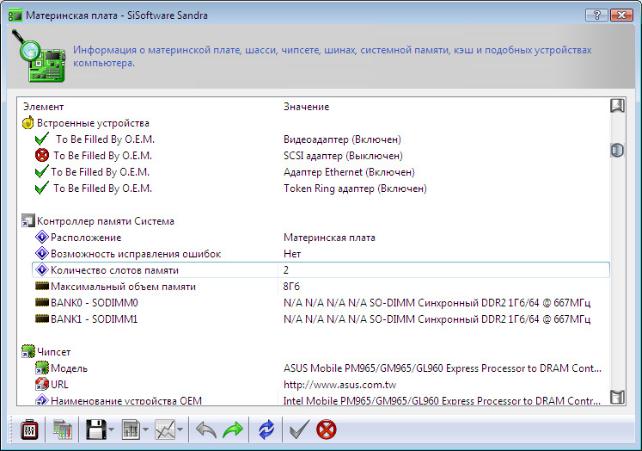
Task: Select the BANK0 DDR2 1Гб/64 @ 667МГц value
Action: (437, 303)
